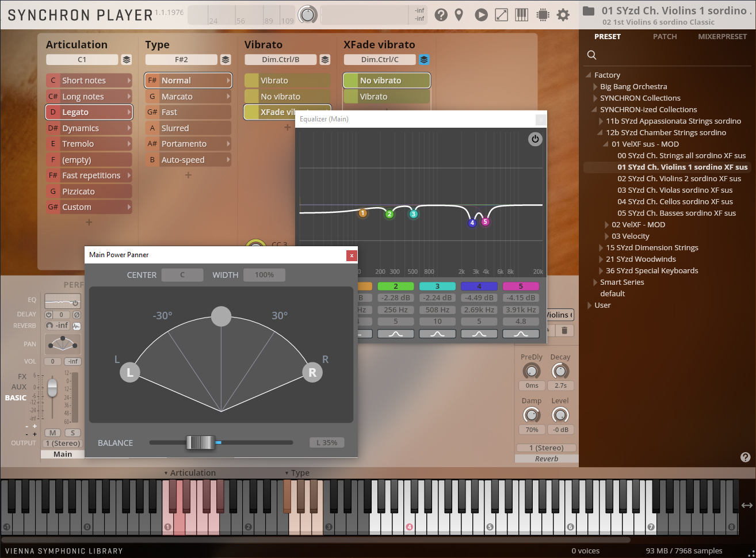Select the FX mixer view tab

pyautogui.click(x=22, y=376)
